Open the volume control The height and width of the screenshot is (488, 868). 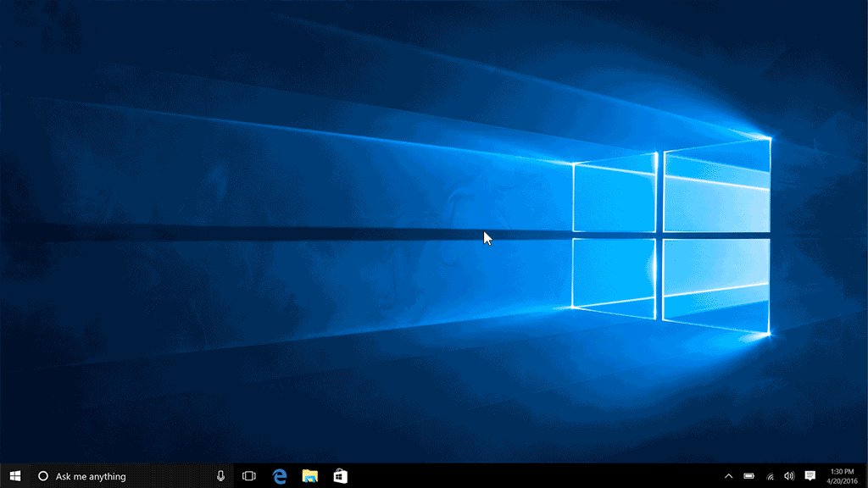pos(789,476)
